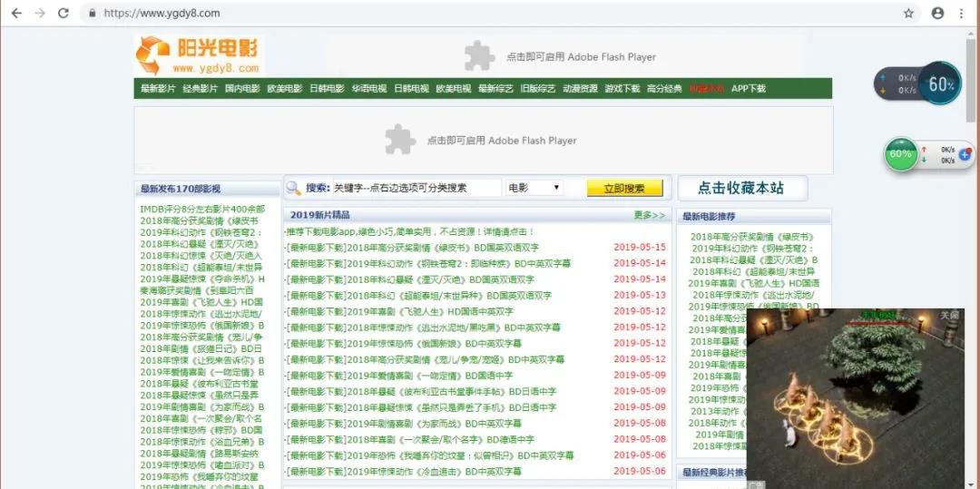Open the Chrome three-dot menu
980x489 pixels.
[961, 13]
